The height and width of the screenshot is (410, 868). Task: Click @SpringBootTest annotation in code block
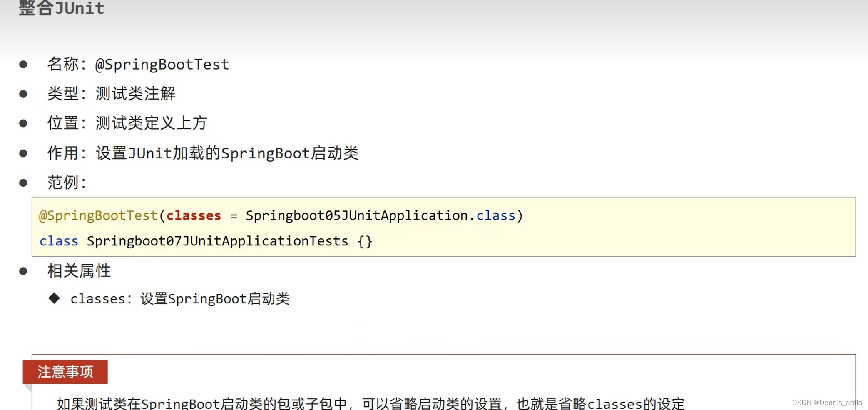[x=98, y=215]
